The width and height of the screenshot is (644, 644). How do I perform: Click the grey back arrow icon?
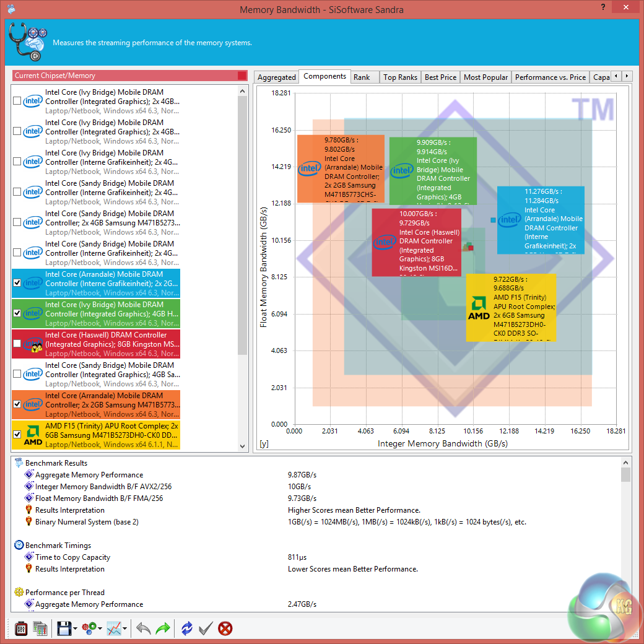click(x=143, y=629)
